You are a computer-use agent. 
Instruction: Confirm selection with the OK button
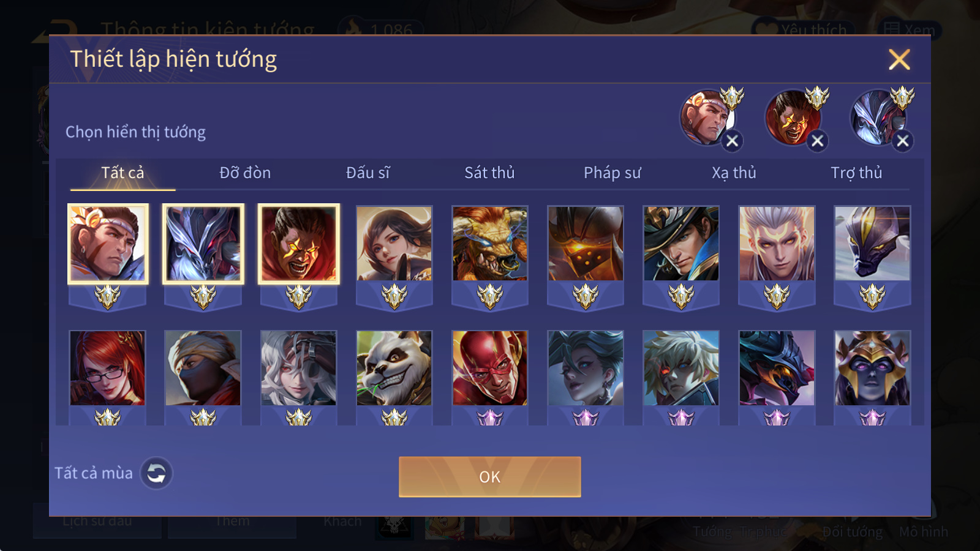(x=490, y=477)
